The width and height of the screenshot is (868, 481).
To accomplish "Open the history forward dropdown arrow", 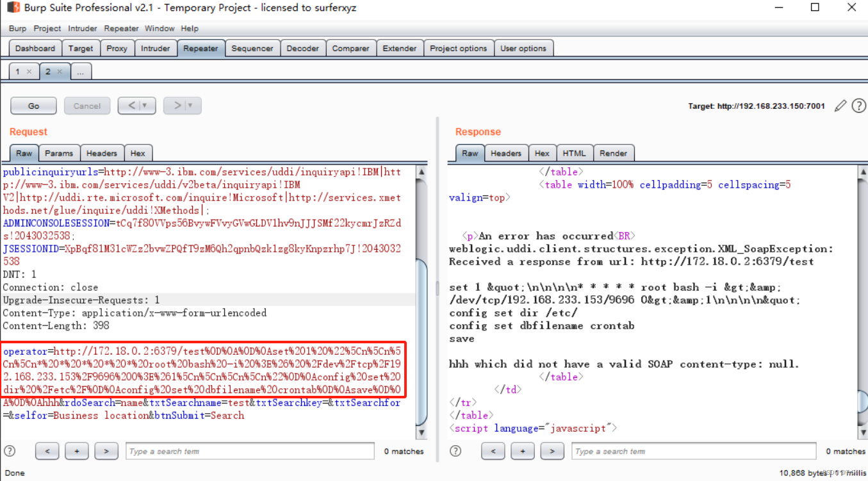I will click(x=190, y=106).
